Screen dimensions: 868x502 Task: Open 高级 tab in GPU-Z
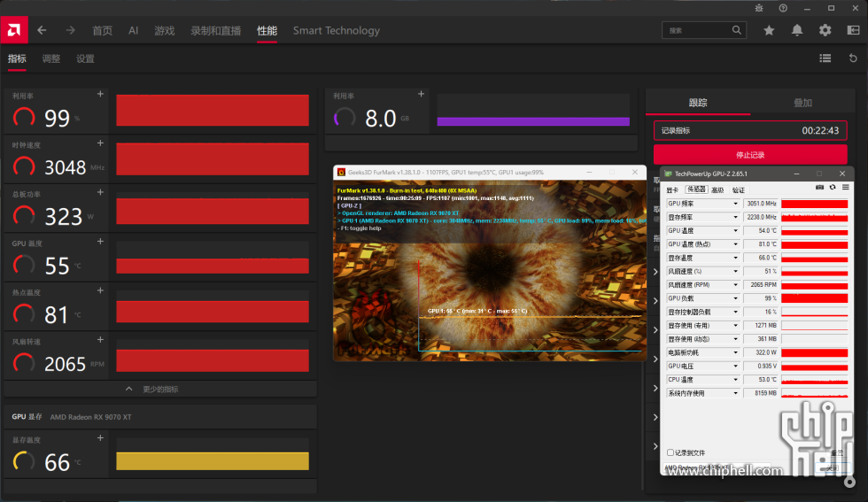coord(717,189)
